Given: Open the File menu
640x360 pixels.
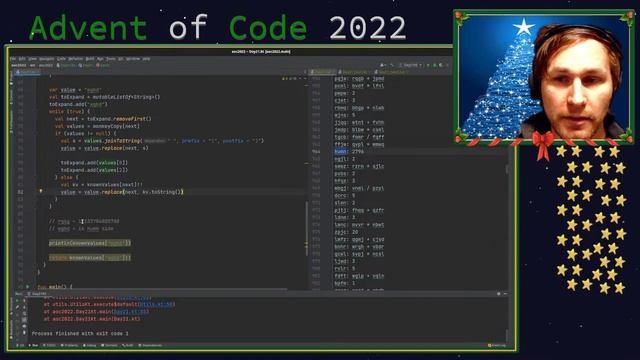Looking at the screenshot, I should coord(13,59).
